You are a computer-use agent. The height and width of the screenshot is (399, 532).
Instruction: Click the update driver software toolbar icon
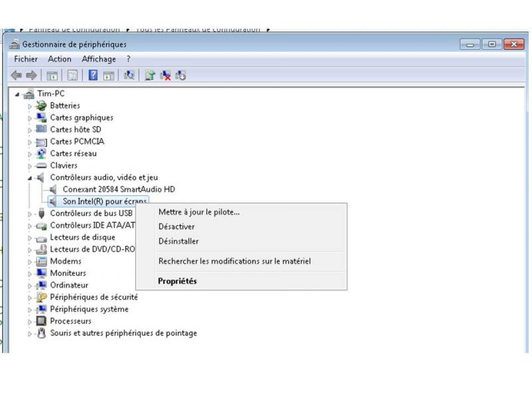point(150,75)
